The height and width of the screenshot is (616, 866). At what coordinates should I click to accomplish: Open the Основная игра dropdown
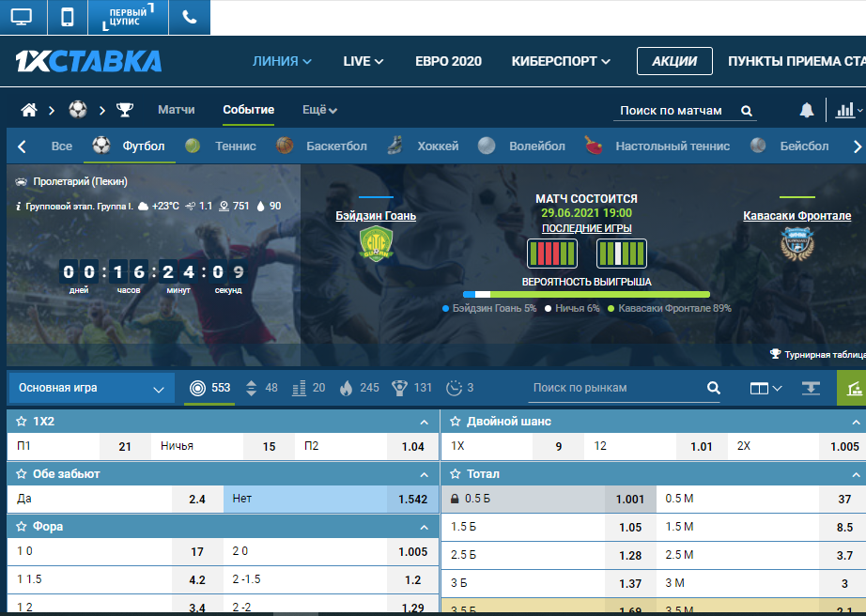click(x=92, y=388)
